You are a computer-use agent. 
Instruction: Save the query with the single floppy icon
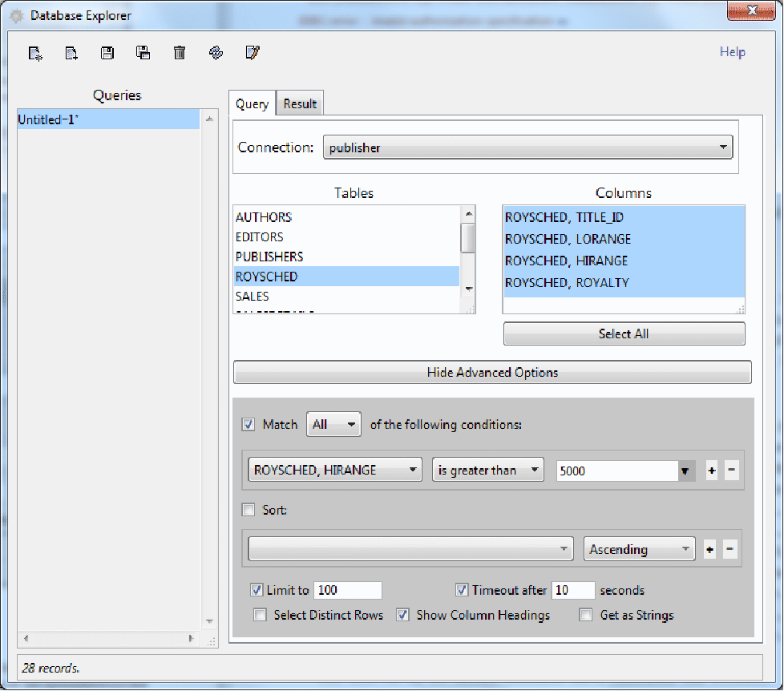coord(107,54)
